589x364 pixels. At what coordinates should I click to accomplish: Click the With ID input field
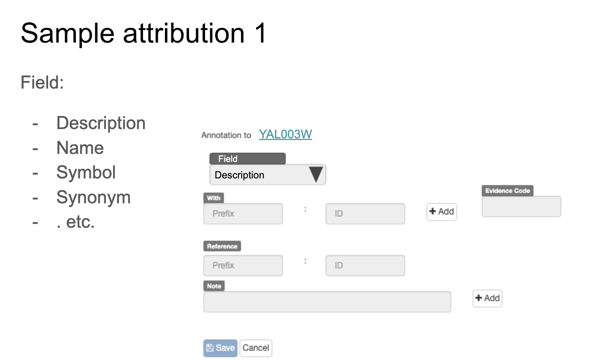click(365, 213)
